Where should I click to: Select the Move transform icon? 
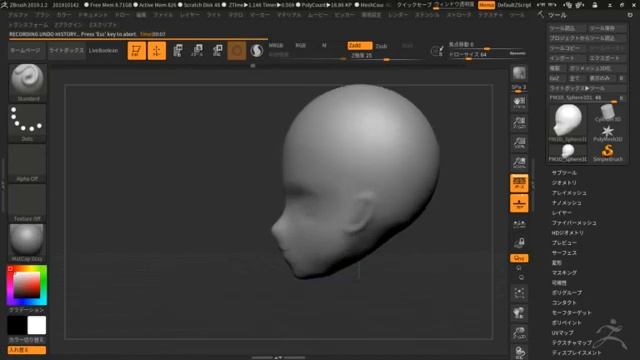pyautogui.click(x=177, y=51)
